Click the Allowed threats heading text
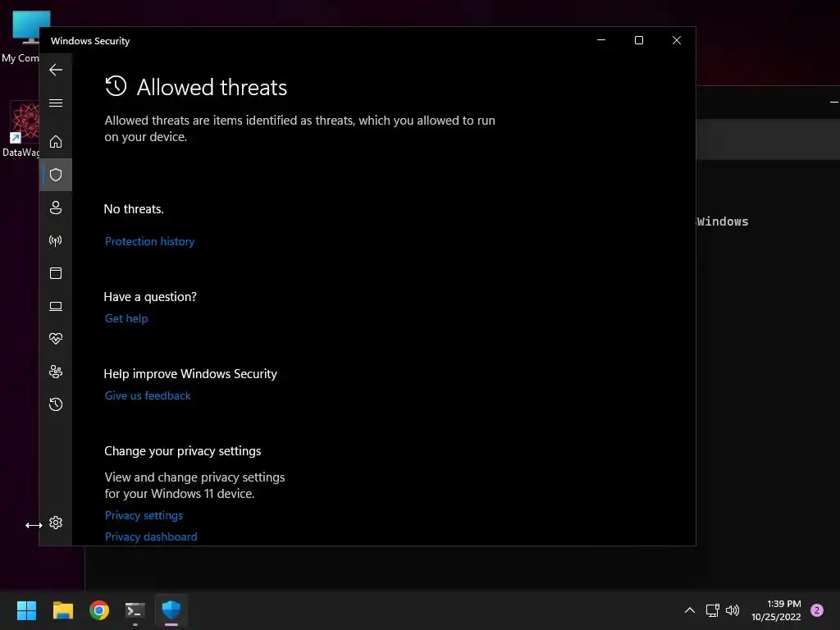840x630 pixels. [x=212, y=87]
